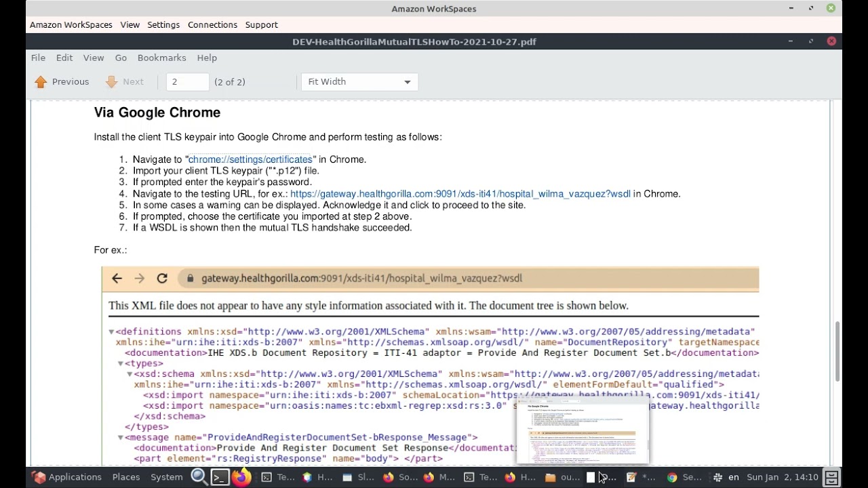Open the WorkSpaces Support menu
This screenshot has width=868, height=488.
click(261, 25)
